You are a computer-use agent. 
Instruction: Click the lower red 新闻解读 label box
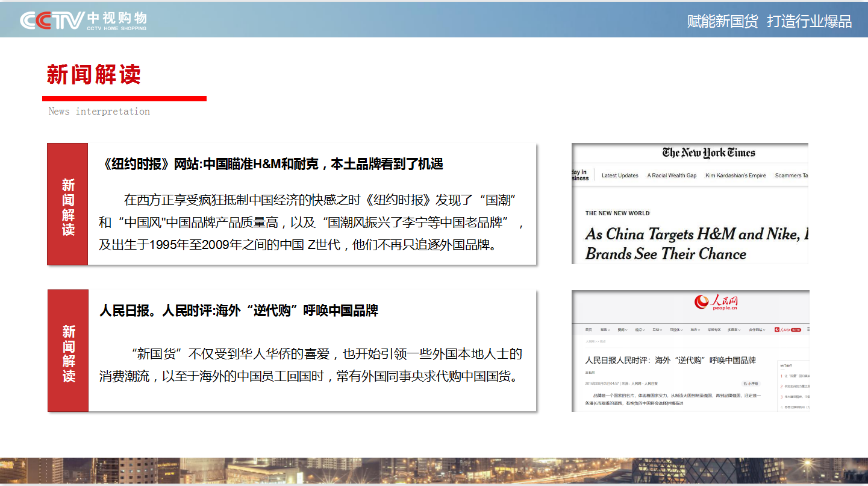click(68, 350)
